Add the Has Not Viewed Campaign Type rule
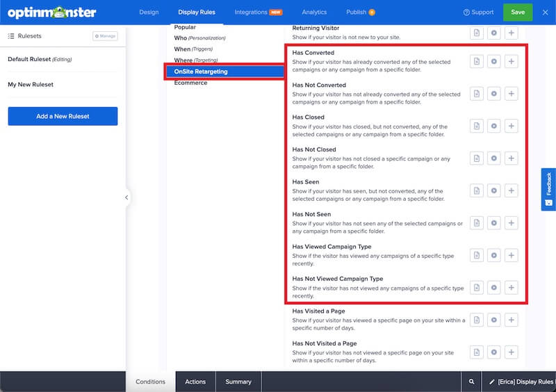The width and height of the screenshot is (556, 392). point(511,287)
